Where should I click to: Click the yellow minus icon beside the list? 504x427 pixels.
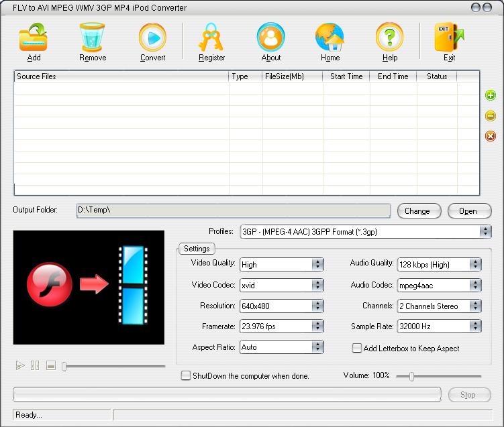(490, 116)
